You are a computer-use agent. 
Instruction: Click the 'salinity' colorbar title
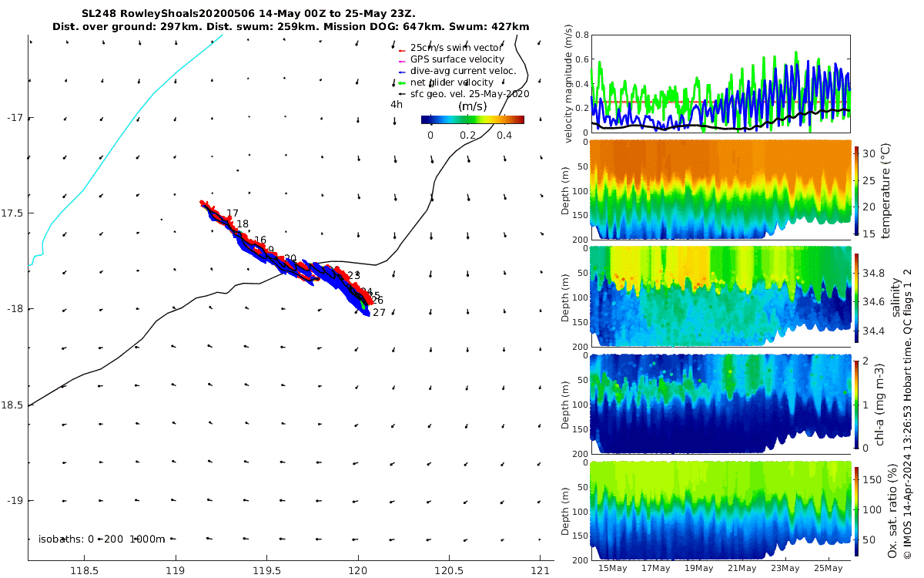(x=896, y=297)
